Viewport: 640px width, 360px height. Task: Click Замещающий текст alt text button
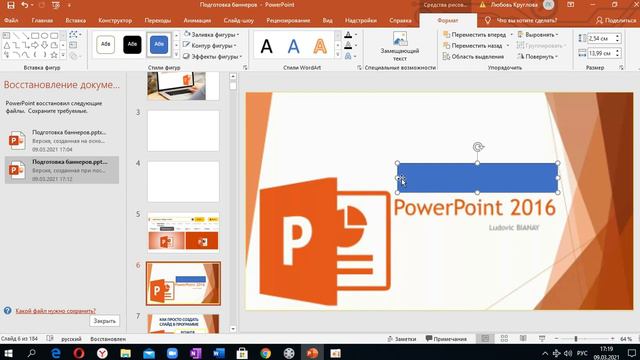pos(400,47)
